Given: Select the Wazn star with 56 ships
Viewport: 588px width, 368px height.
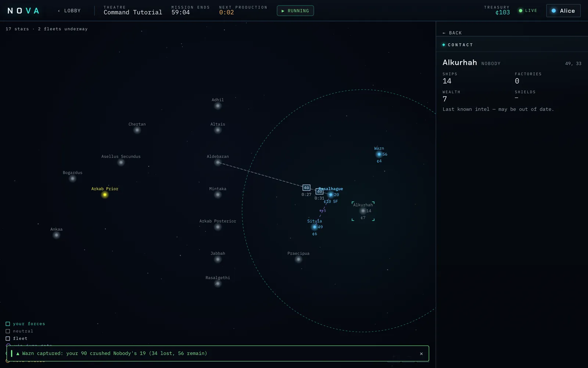Looking at the screenshot, I should (379, 155).
